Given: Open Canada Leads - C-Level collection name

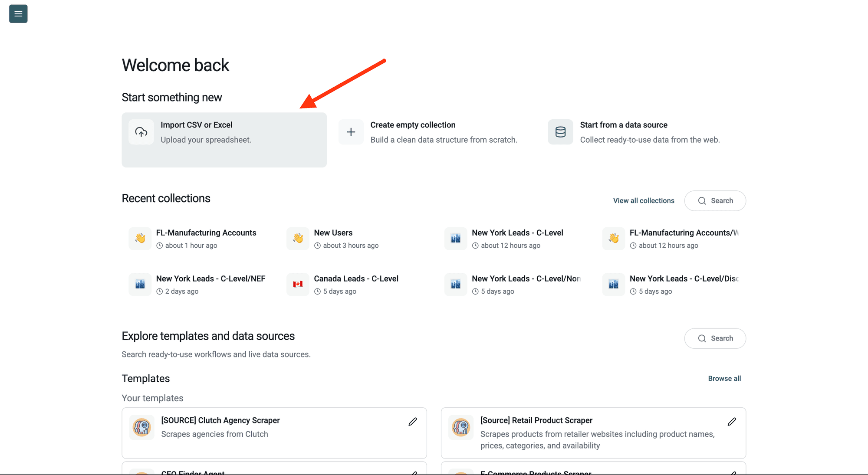Looking at the screenshot, I should point(356,279).
